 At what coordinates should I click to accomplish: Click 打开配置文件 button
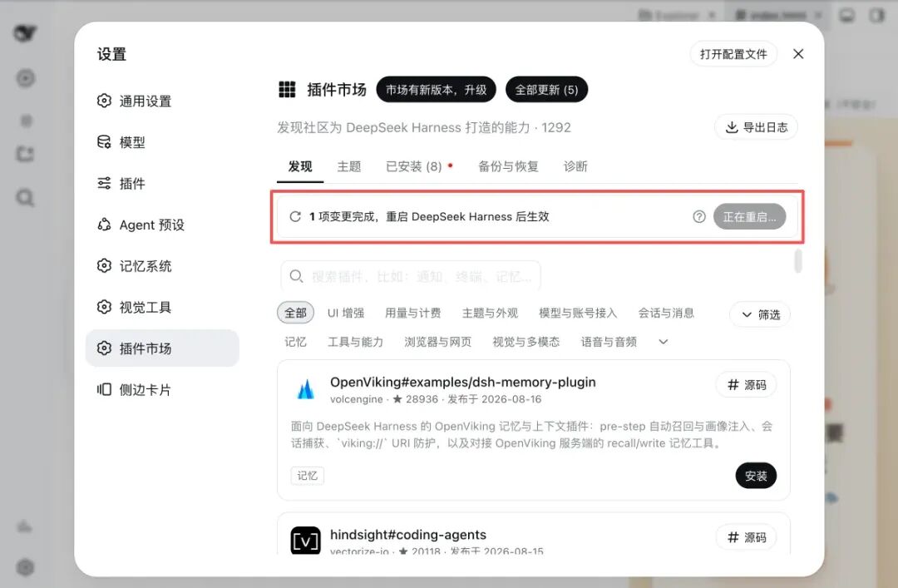(733, 54)
